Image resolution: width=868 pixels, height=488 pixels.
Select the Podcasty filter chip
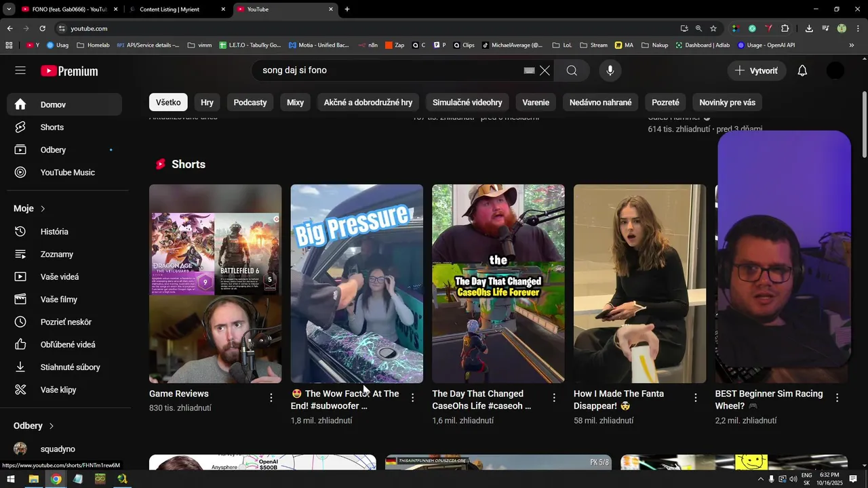pos(250,102)
